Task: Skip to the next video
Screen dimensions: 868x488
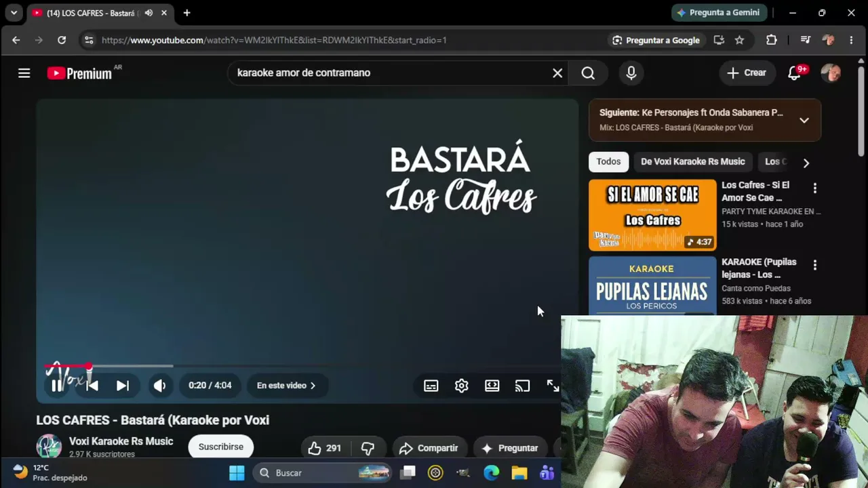Action: (x=122, y=386)
